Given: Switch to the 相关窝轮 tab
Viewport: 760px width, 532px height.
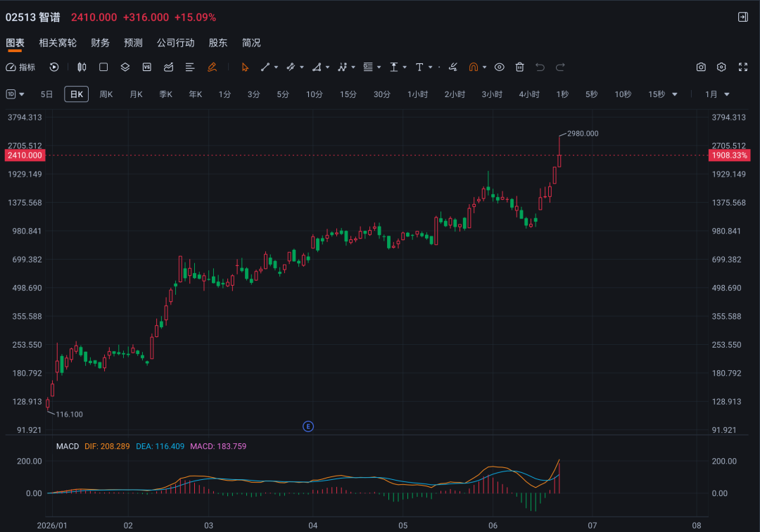Looking at the screenshot, I should tap(58, 43).
